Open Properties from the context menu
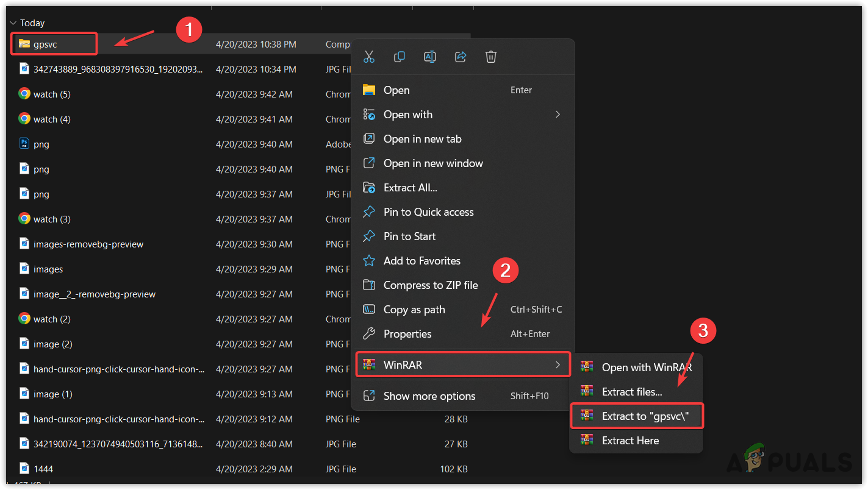The width and height of the screenshot is (868, 490). [x=407, y=334]
